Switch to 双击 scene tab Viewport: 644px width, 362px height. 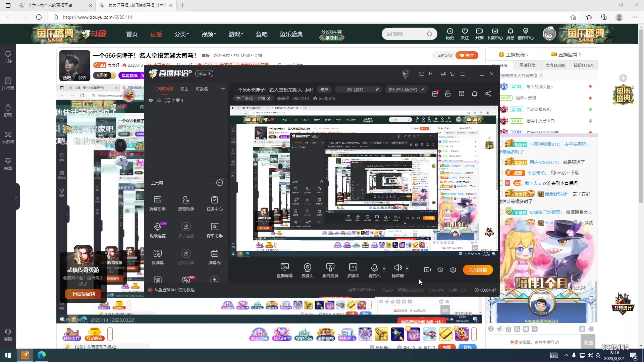click(184, 89)
